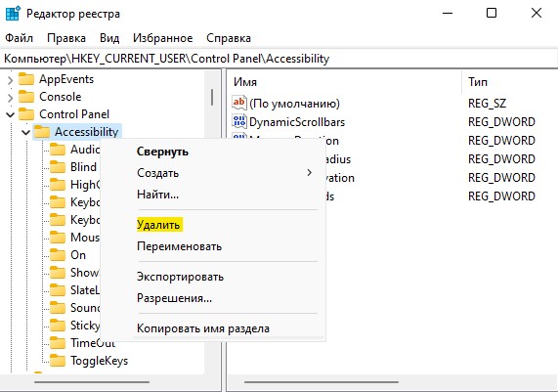
Task: Select the AppEvents tree item label
Action: point(66,79)
